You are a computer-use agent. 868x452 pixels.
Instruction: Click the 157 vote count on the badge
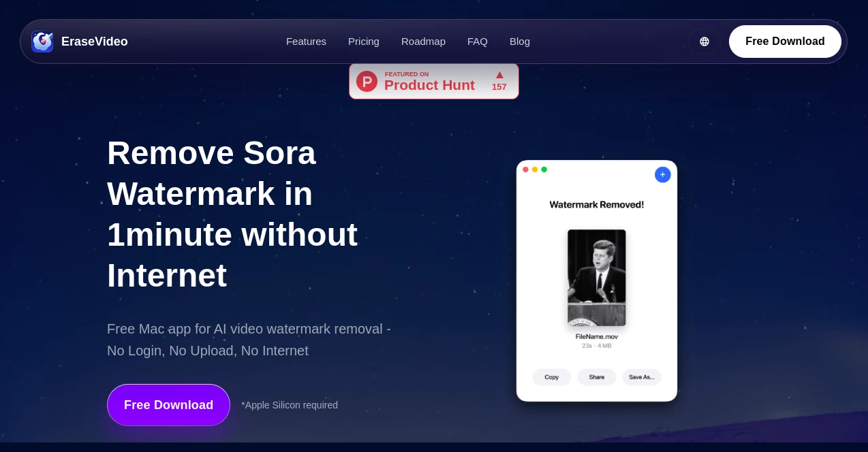coord(499,86)
